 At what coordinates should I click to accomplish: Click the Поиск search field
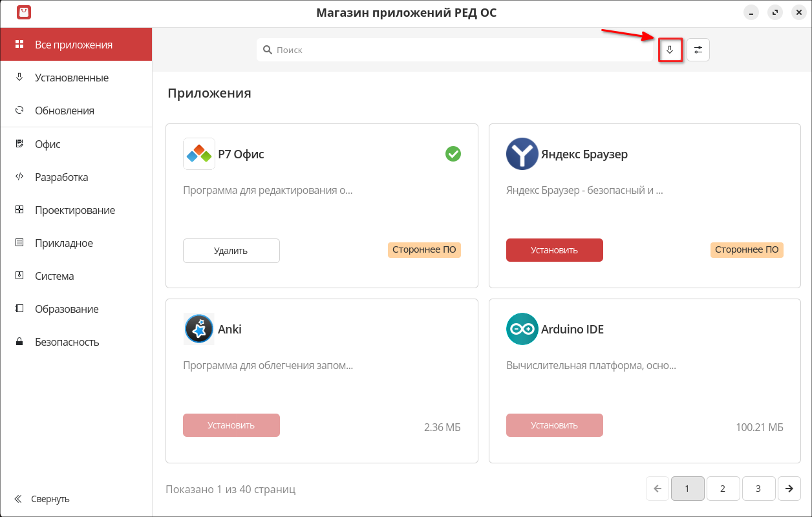click(x=453, y=50)
